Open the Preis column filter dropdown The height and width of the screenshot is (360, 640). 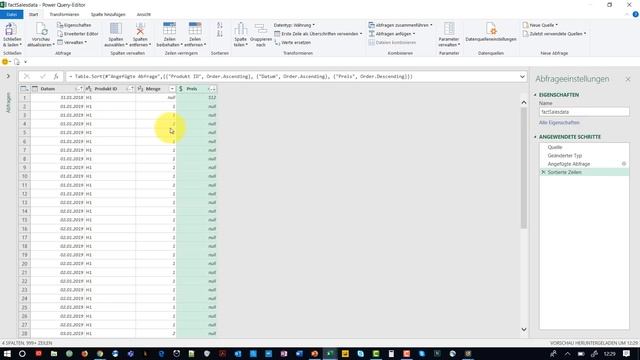212,89
